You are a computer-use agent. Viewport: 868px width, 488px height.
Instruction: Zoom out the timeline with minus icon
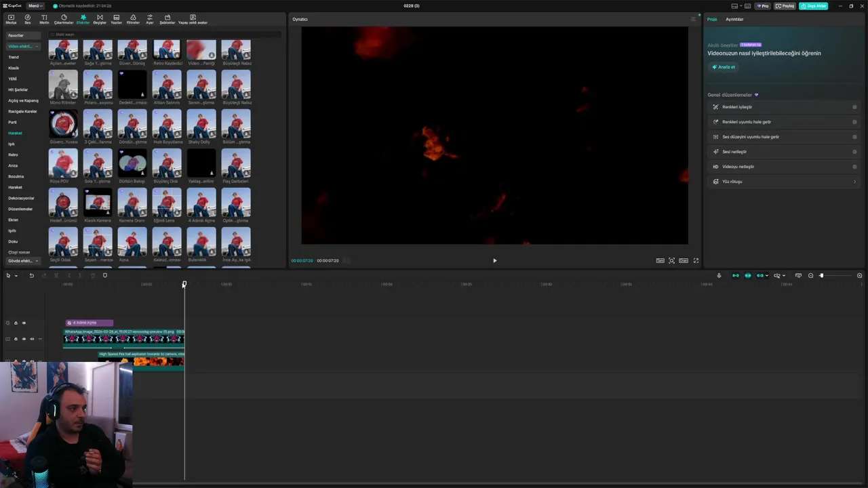coord(810,275)
